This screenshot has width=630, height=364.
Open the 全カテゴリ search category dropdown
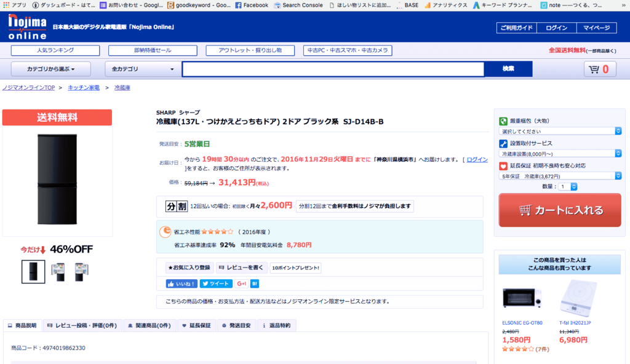coord(143,69)
